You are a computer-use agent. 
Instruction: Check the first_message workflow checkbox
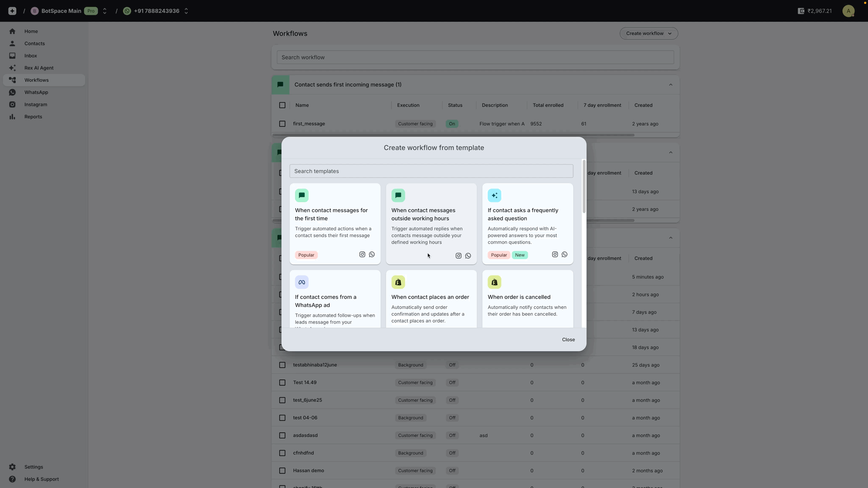[x=282, y=124]
